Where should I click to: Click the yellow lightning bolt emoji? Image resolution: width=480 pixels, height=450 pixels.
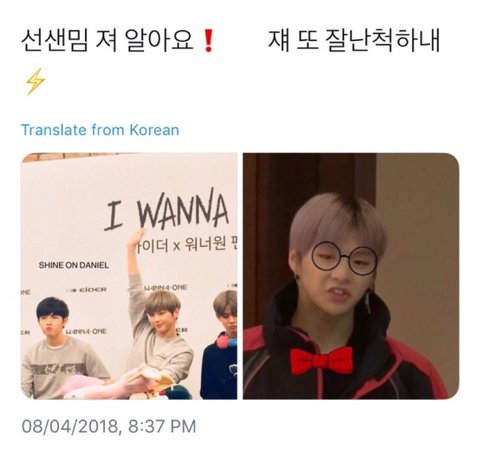tap(35, 82)
